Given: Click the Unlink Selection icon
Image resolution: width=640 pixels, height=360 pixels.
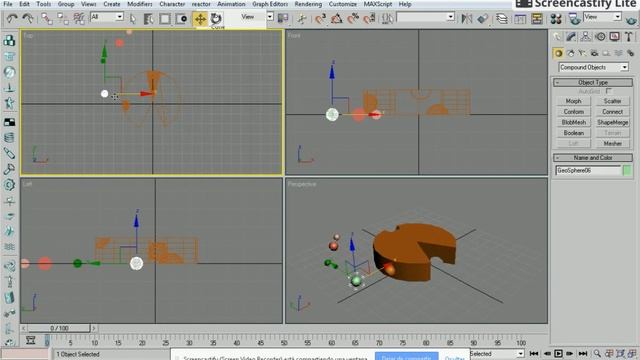Looking at the screenshot, I should click(63, 18).
